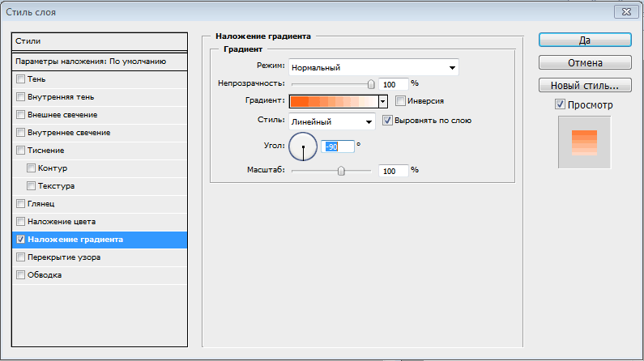Open the Глянец settings row
The height and width of the screenshot is (361, 644).
pyautogui.click(x=100, y=204)
